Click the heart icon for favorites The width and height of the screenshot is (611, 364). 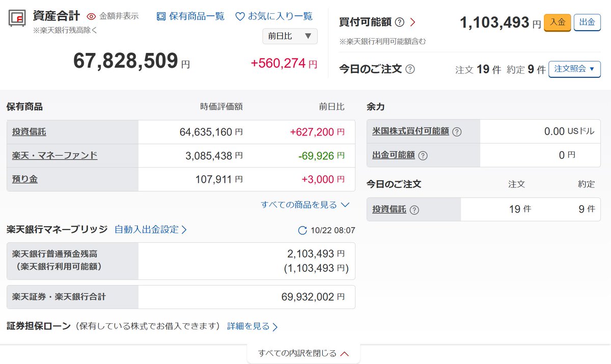tap(240, 16)
